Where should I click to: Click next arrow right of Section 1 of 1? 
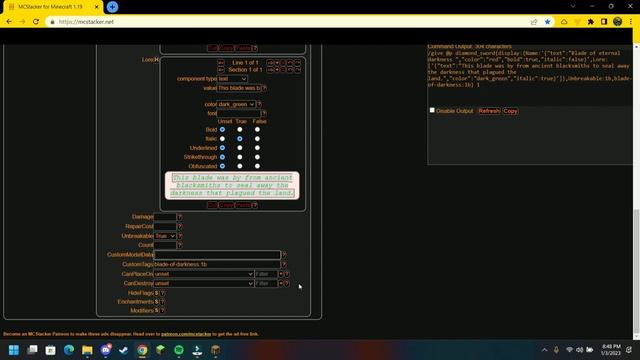pyautogui.click(x=270, y=70)
